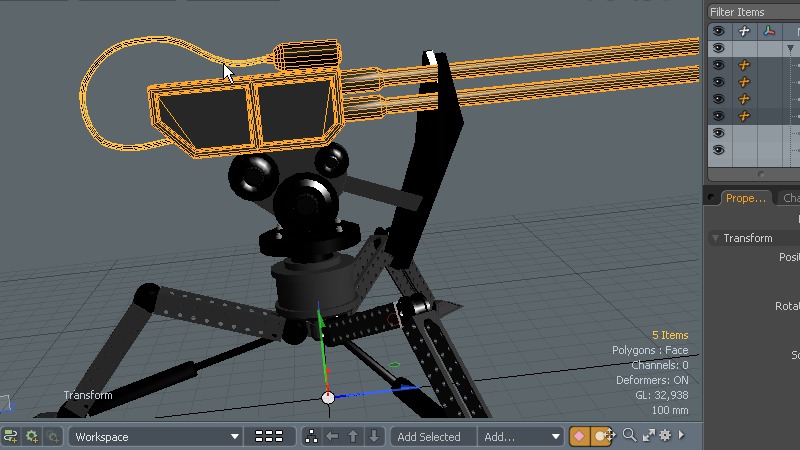The width and height of the screenshot is (800, 450).
Task: Click the 'Deformers: ON' viewport text
Action: click(x=652, y=380)
